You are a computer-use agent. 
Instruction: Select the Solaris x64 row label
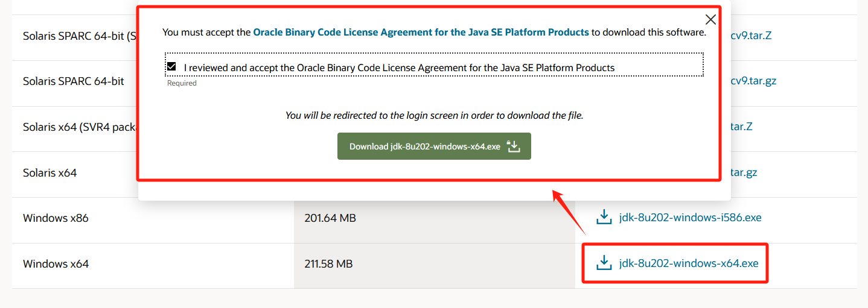[x=50, y=173]
